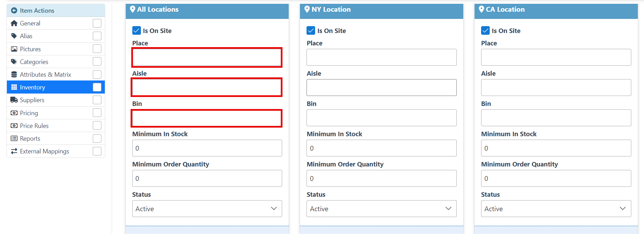
Task: Click the Attributes & Matrix database icon
Action: 14,75
